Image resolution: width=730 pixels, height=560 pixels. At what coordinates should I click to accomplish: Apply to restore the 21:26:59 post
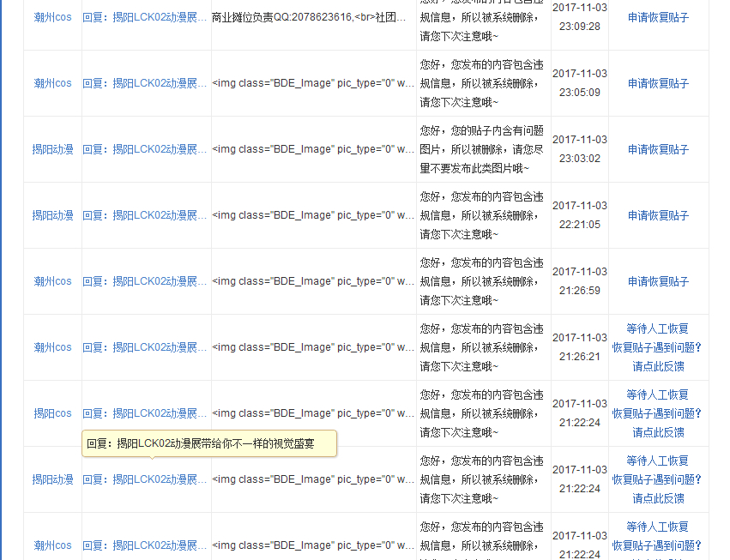(x=658, y=281)
